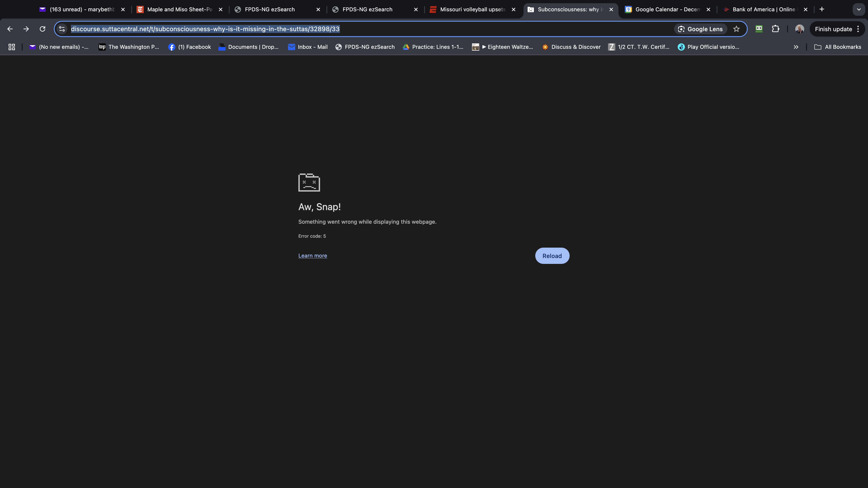Open the Learn more link
This screenshot has width=868, height=488.
pyautogui.click(x=313, y=256)
